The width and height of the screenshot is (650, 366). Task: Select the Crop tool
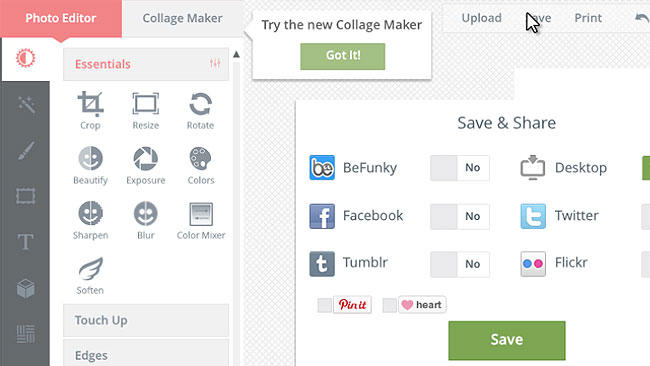pyautogui.click(x=90, y=110)
